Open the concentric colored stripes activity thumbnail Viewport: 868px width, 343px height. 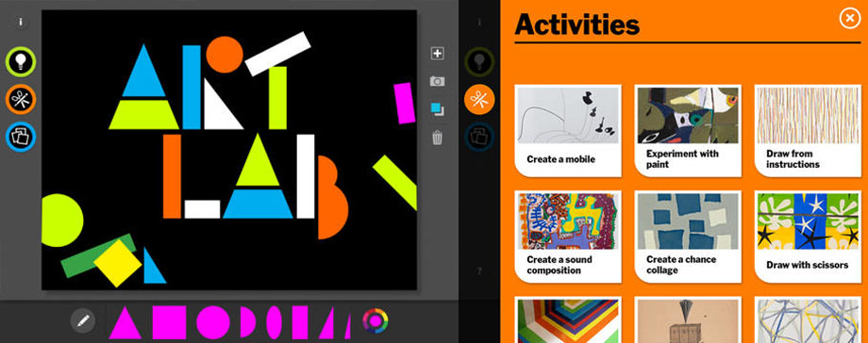(x=568, y=320)
